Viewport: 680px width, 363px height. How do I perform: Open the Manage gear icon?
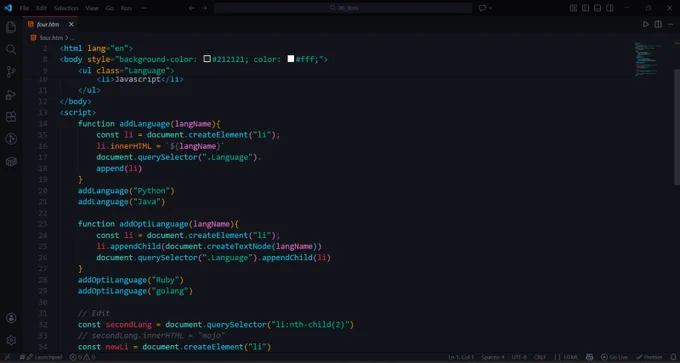11,340
